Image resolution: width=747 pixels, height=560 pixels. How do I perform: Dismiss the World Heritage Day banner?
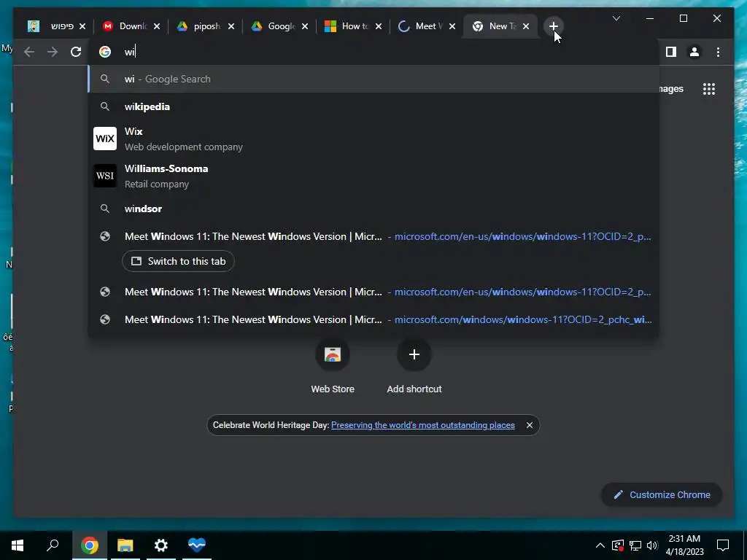click(x=530, y=425)
